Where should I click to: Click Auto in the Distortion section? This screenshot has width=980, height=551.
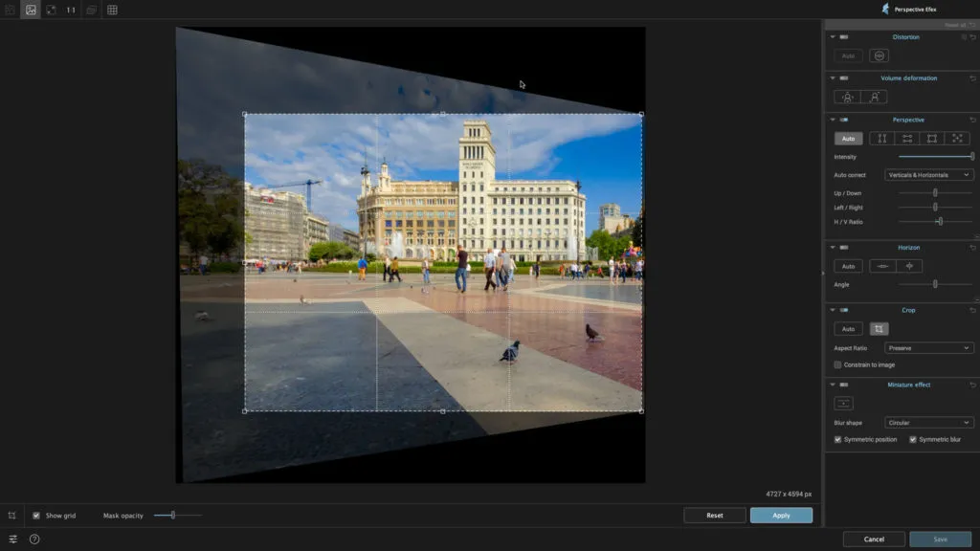click(x=848, y=55)
